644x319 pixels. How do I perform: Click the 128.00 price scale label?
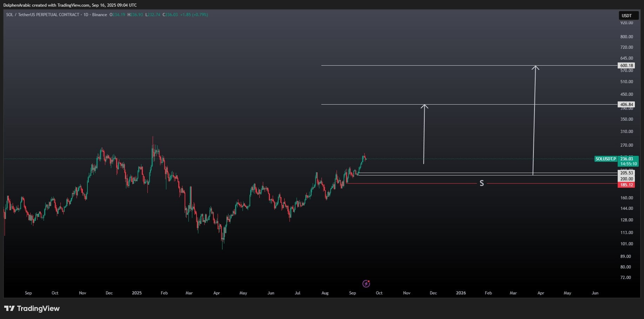pyautogui.click(x=627, y=220)
